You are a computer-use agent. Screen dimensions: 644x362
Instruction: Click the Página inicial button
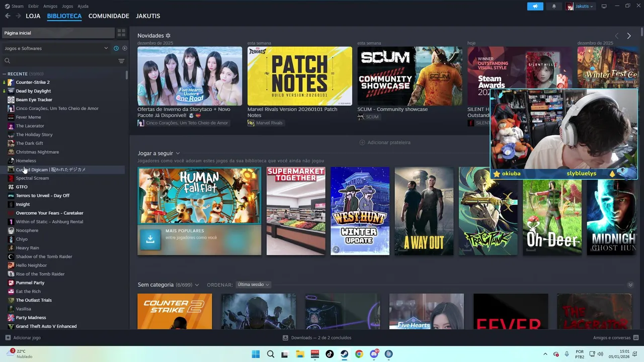pyautogui.click(x=58, y=33)
